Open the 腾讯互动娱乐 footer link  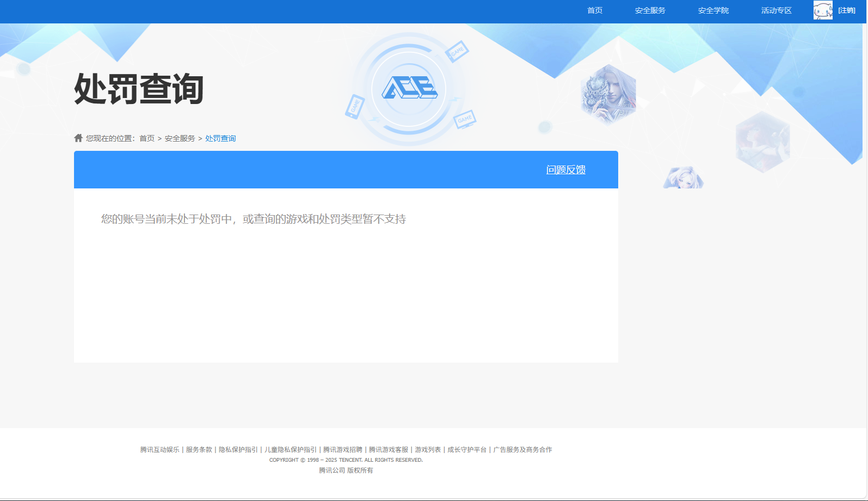[159, 450]
